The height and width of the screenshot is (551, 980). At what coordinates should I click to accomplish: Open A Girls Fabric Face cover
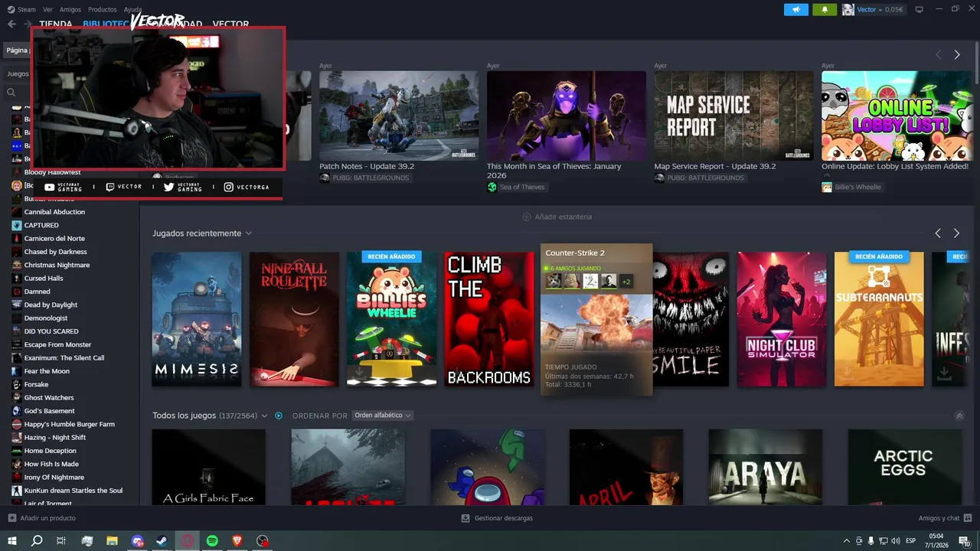[209, 467]
